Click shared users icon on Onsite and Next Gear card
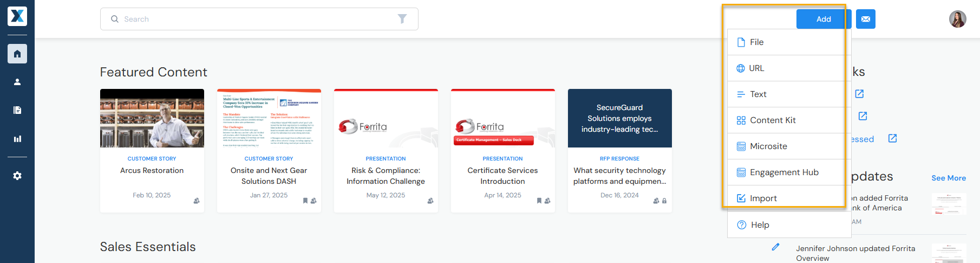 coord(313,201)
